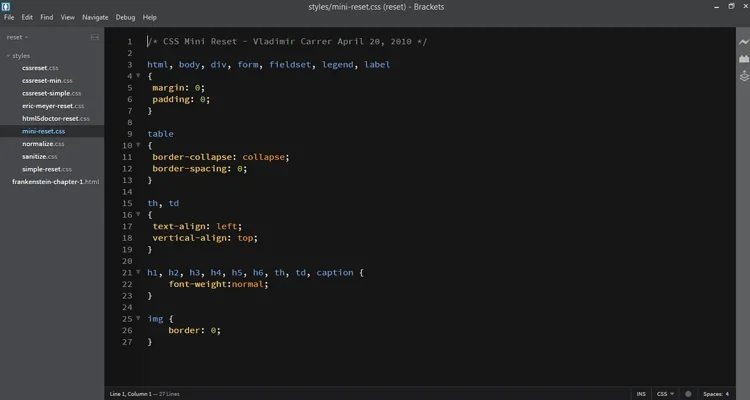Open the CSS language mode dropdown
The image size is (750, 400).
point(663,394)
